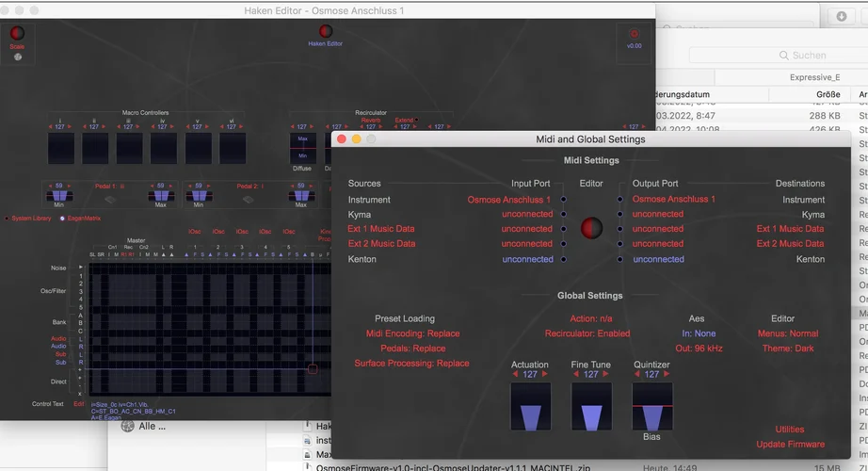This screenshot has height=471, width=868.
Task: Open the Theme: Dark menu
Action: [788, 349]
